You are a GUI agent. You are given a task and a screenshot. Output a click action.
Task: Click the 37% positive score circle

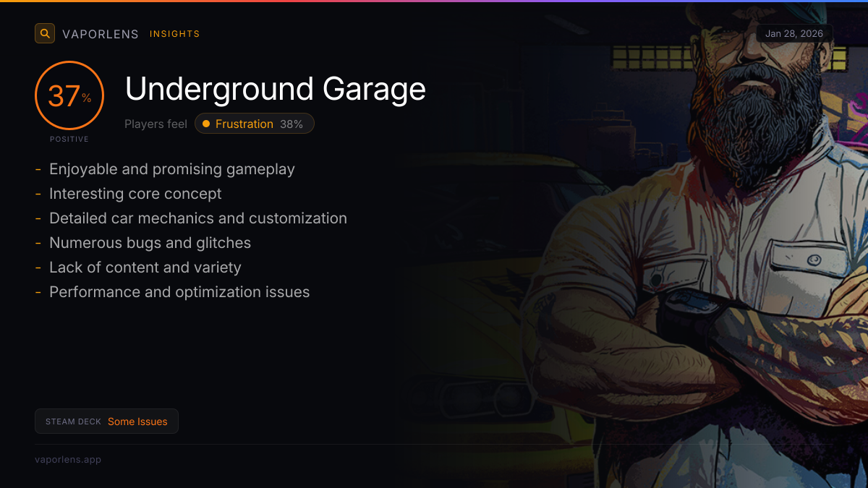coord(69,95)
